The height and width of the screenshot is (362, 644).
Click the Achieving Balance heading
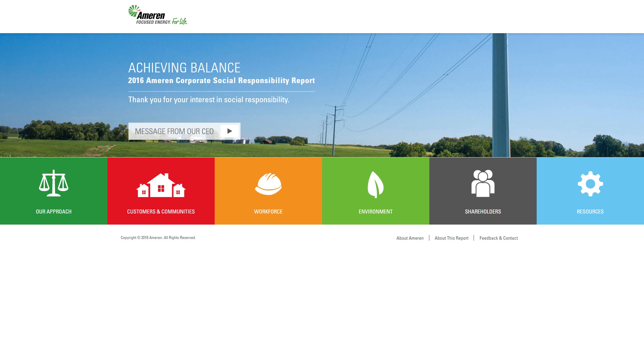184,68
